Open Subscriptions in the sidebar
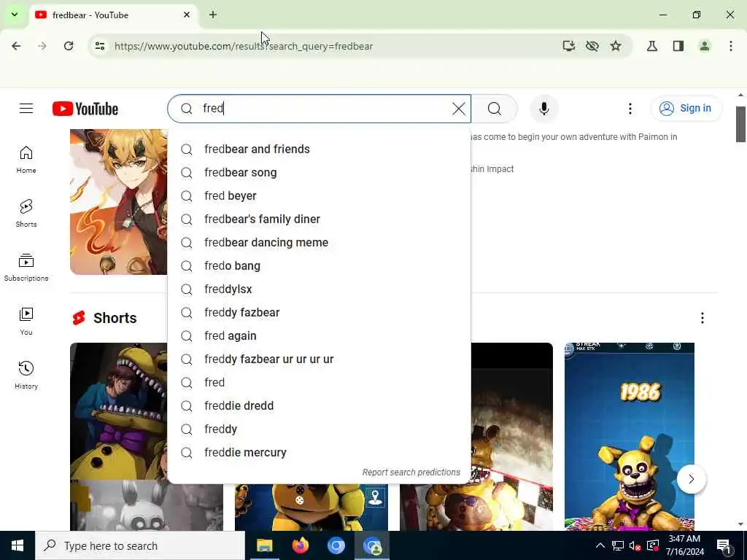The width and height of the screenshot is (747, 560). tap(26, 267)
